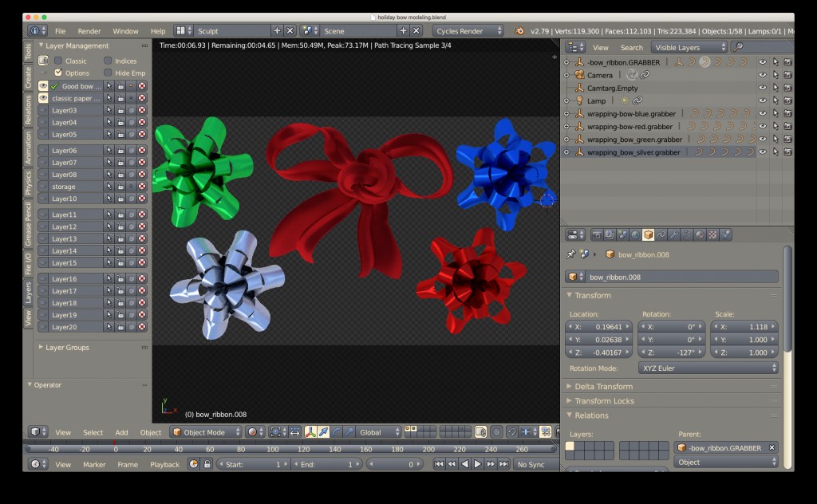The image size is (817, 504).
Task: Open the Help menu
Action: coord(158,31)
